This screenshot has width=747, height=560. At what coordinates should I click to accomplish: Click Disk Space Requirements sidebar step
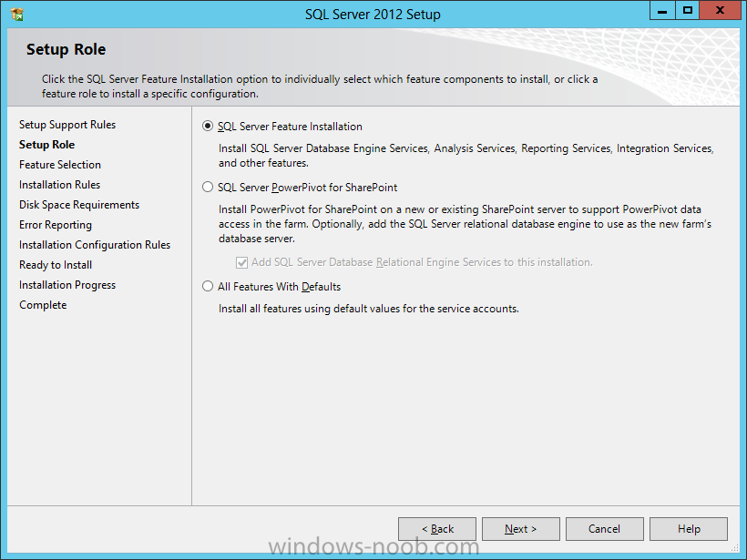coord(79,205)
